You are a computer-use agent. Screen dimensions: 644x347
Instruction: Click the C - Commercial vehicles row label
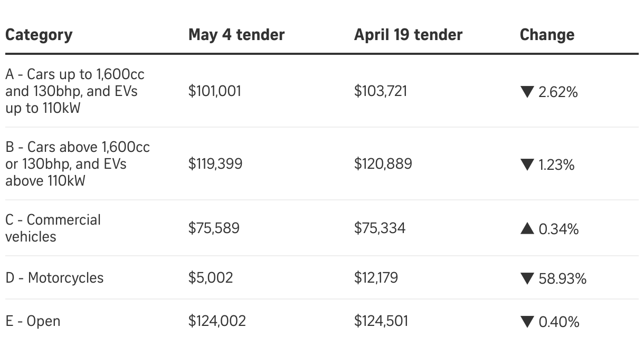[x=53, y=228]
